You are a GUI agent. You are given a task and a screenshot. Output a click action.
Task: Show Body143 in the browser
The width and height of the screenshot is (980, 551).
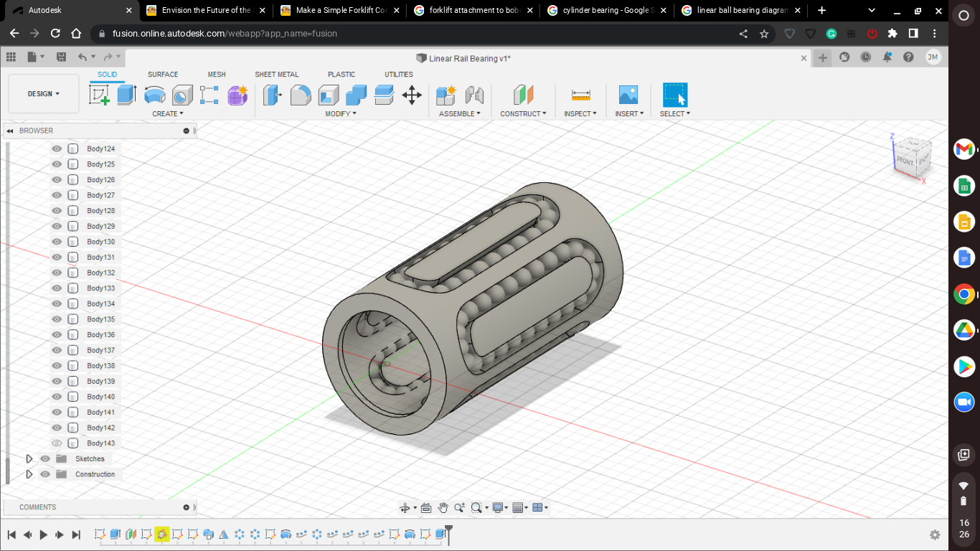56,443
